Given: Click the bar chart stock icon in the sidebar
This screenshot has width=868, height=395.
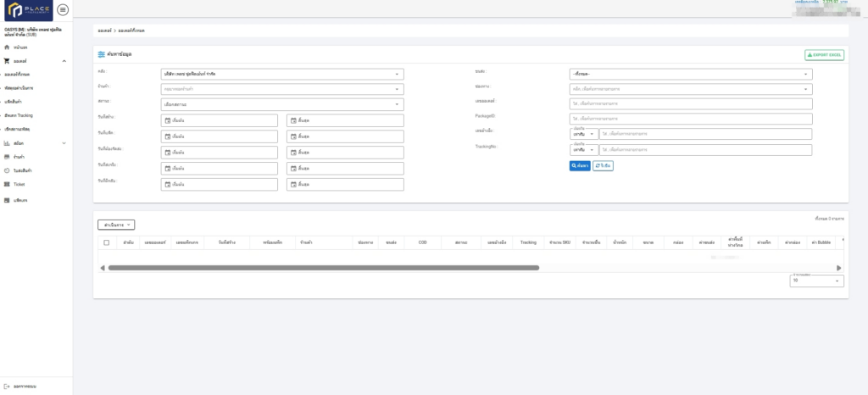Looking at the screenshot, I should point(7,143).
